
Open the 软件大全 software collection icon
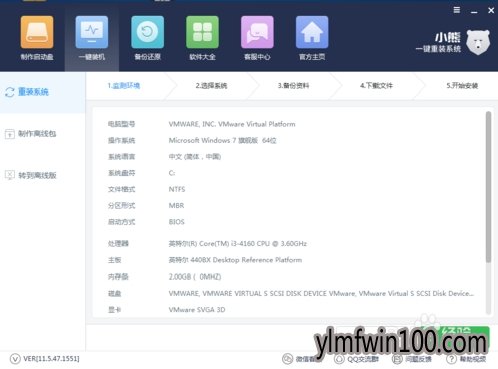click(x=202, y=32)
